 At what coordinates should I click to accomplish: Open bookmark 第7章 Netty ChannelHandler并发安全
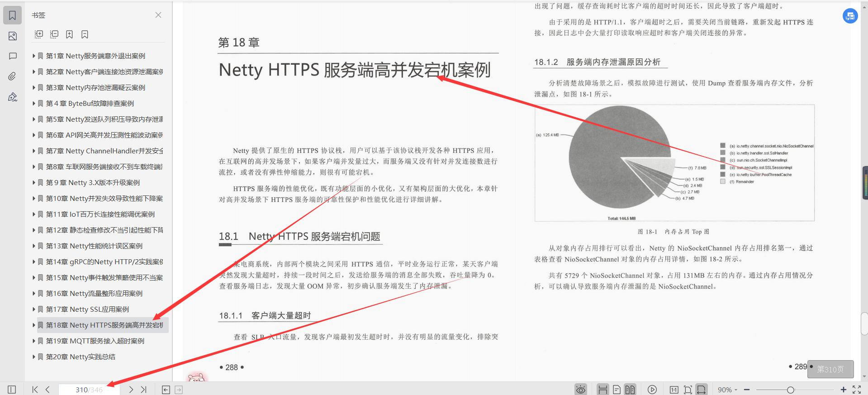point(104,151)
